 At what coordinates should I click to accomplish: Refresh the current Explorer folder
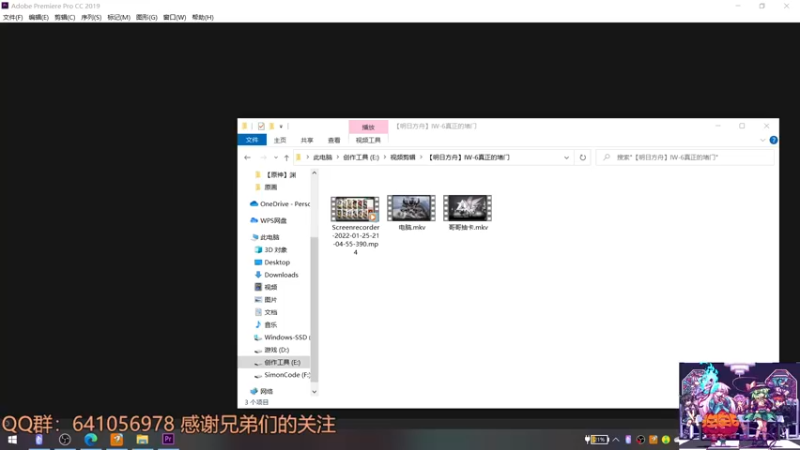coord(583,158)
